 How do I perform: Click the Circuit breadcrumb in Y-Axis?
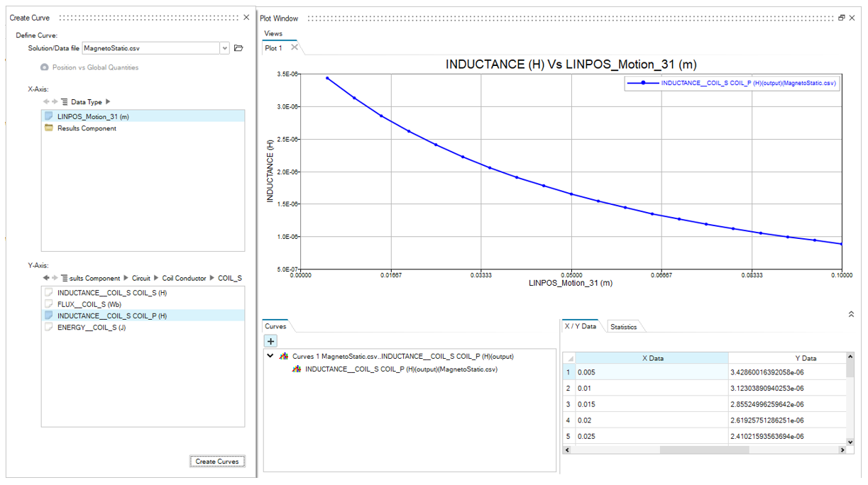pyautogui.click(x=141, y=279)
